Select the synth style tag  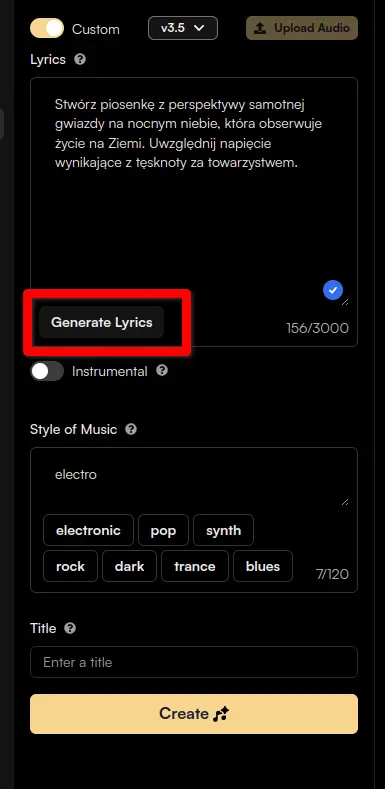223,530
